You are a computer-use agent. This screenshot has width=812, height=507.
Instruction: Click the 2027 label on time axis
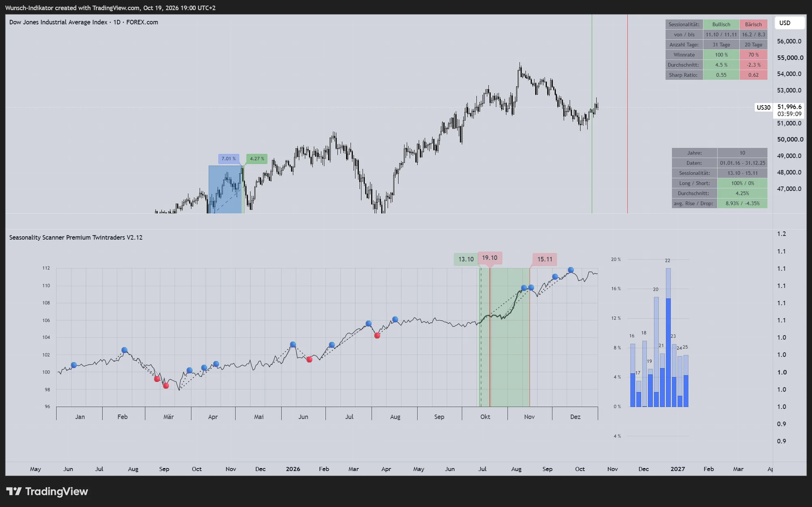[x=678, y=469]
